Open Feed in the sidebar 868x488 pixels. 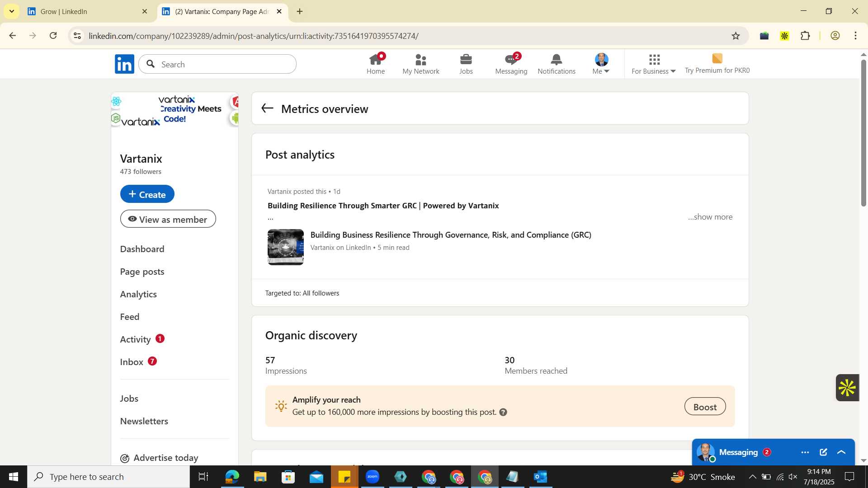130,317
